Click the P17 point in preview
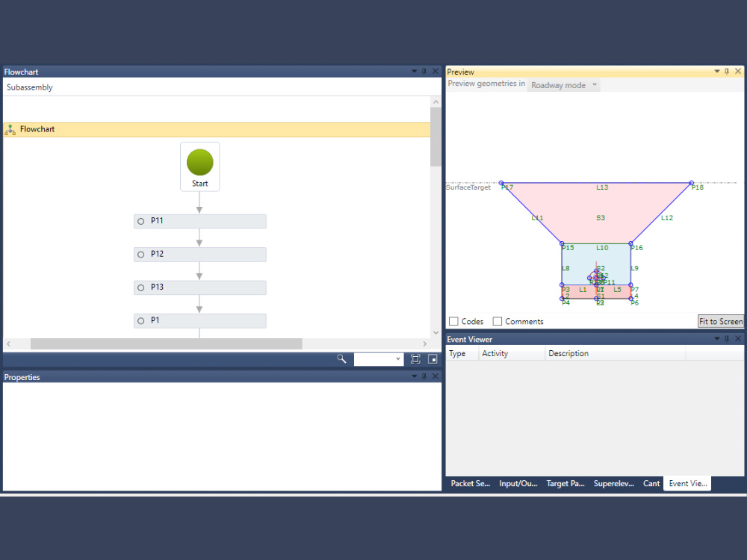 pyautogui.click(x=501, y=183)
